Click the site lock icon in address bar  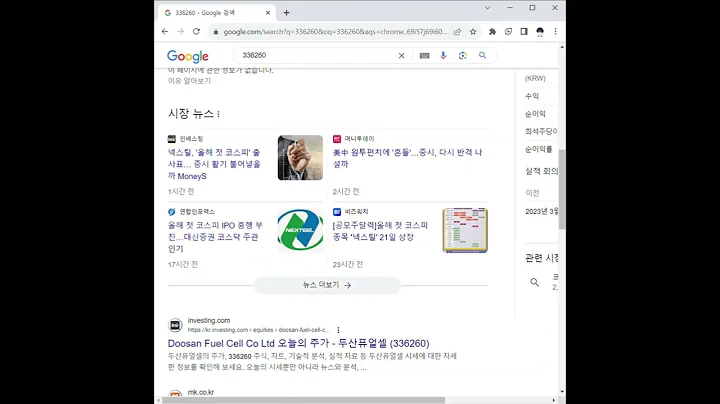pos(215,32)
